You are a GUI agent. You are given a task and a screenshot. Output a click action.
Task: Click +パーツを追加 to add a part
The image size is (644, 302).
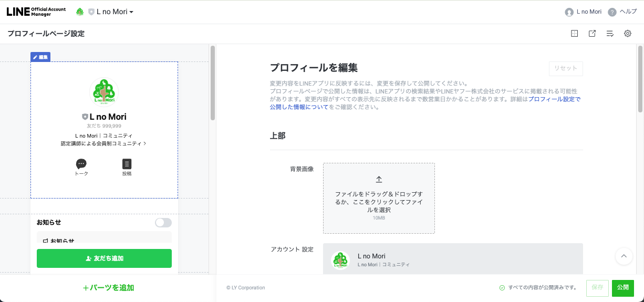click(x=108, y=288)
